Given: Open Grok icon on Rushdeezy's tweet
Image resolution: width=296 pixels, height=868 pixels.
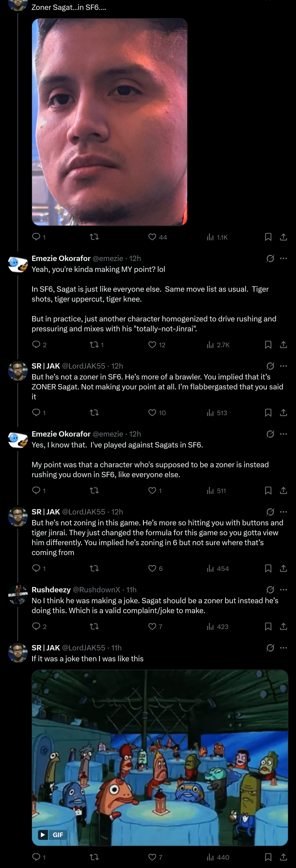Looking at the screenshot, I should (270, 590).
